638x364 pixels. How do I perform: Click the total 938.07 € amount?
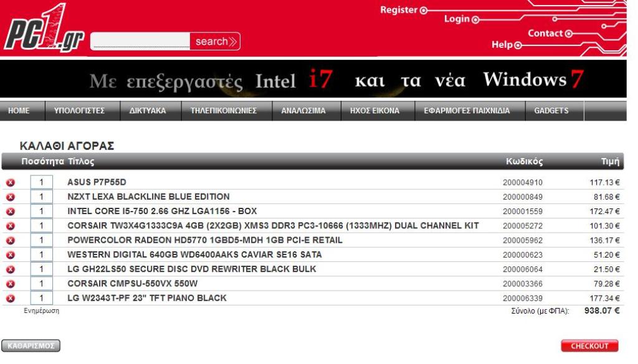pos(602,310)
